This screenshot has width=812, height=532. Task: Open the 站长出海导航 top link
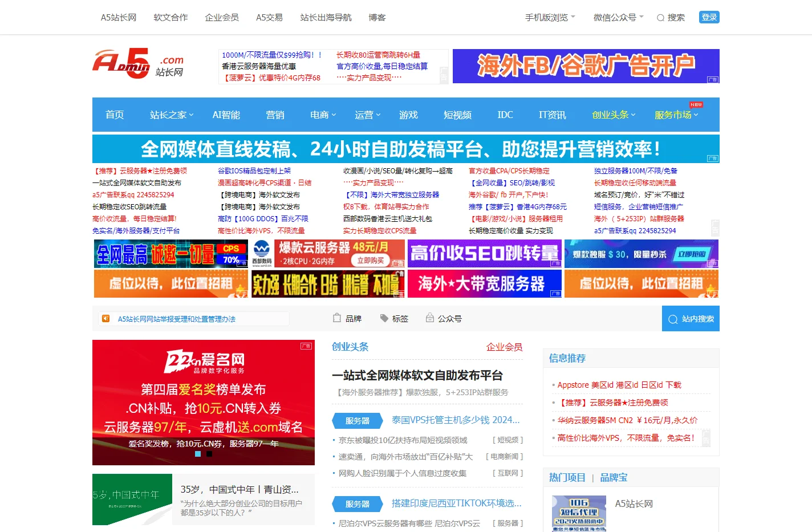click(326, 18)
